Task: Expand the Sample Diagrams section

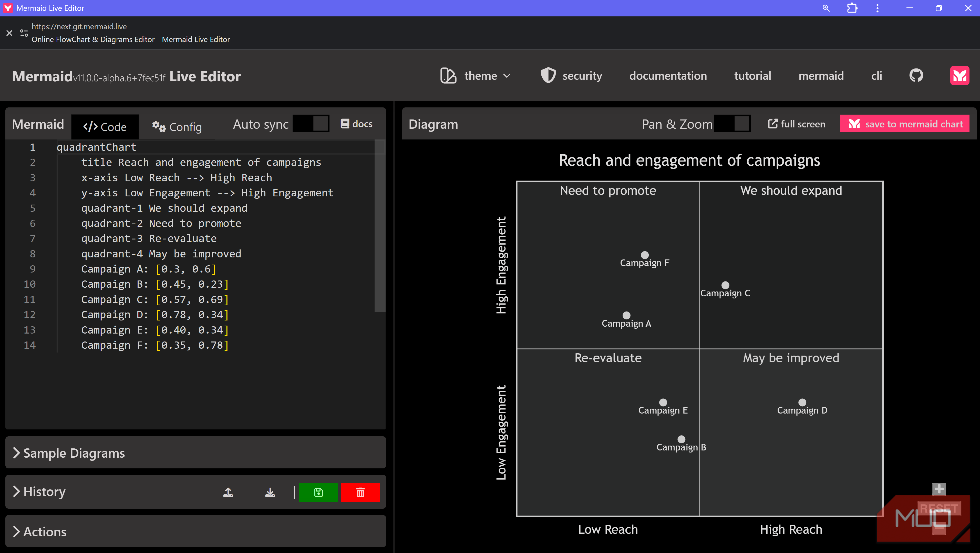Action: coord(195,453)
